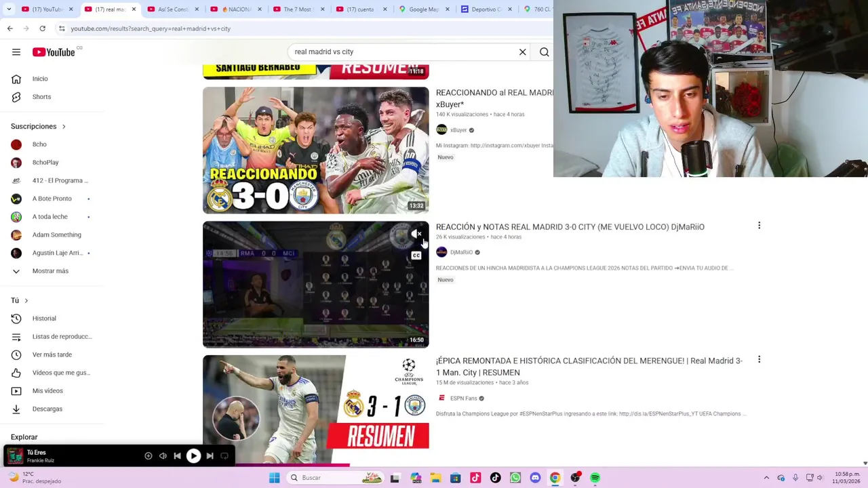
Task: Go to YouTube home via the logo
Action: [x=54, y=52]
